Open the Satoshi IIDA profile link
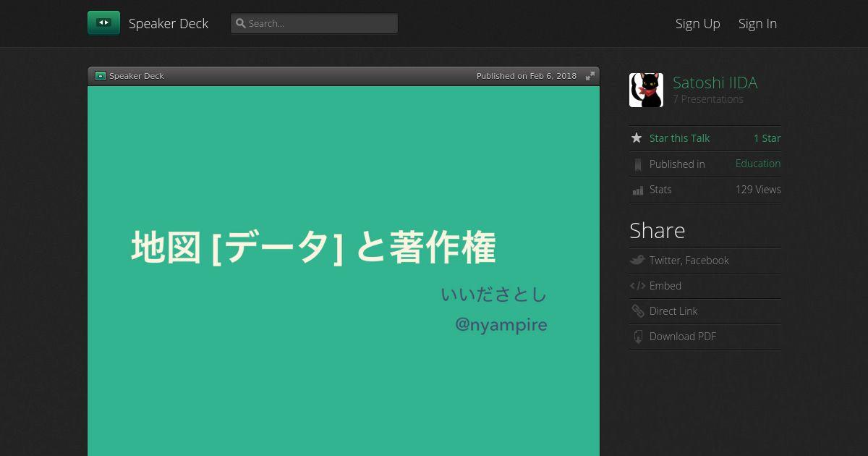The image size is (868, 456). tap(715, 83)
